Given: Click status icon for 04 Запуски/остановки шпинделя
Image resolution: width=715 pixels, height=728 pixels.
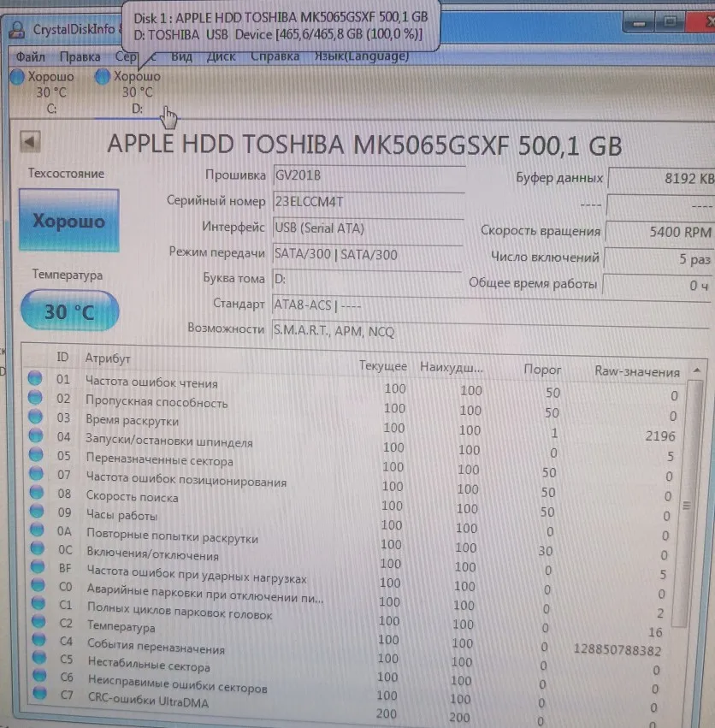Looking at the screenshot, I should click(x=36, y=435).
